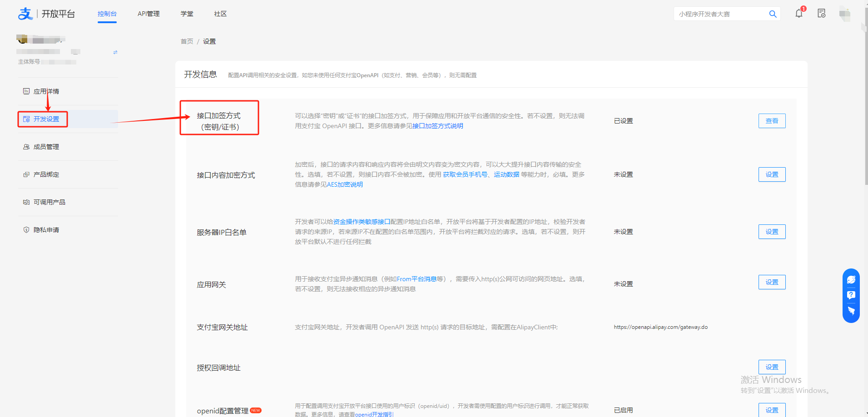The width and height of the screenshot is (868, 417).
Task: Open the notification bell icon
Action: pyautogui.click(x=799, y=14)
